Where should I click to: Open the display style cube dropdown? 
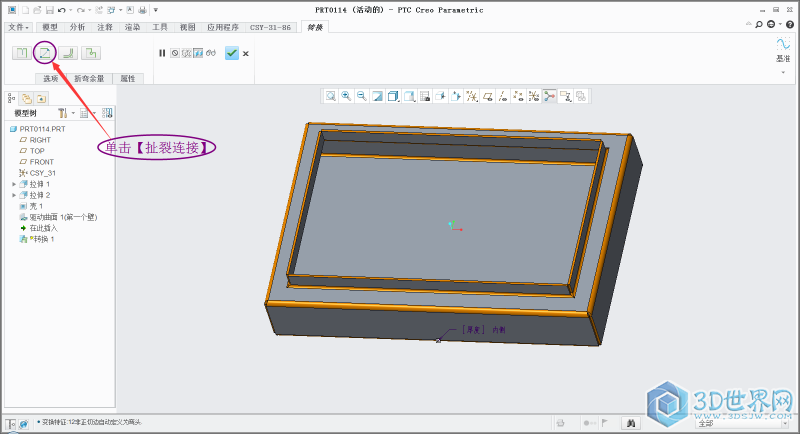click(x=393, y=96)
